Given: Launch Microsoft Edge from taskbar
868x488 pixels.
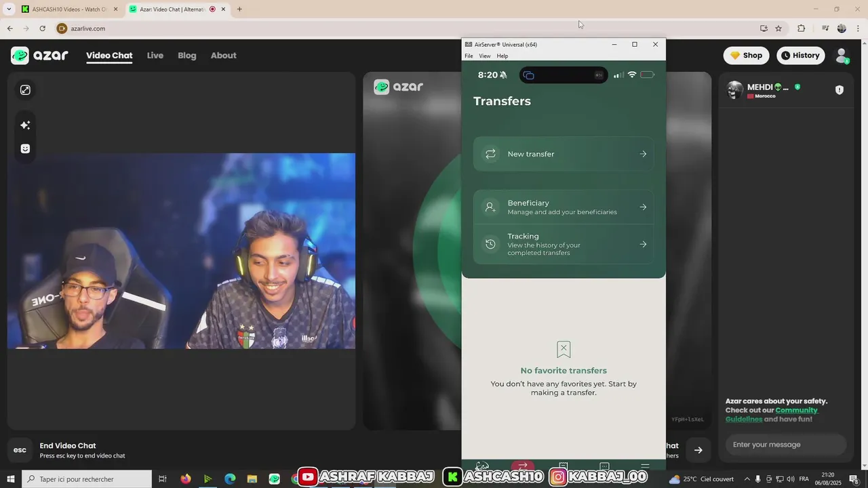Looking at the screenshot, I should (230, 479).
